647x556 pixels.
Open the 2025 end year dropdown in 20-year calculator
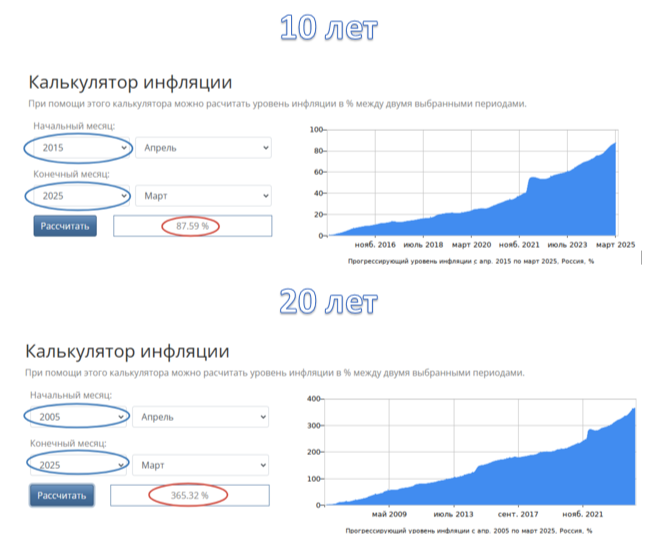78,465
